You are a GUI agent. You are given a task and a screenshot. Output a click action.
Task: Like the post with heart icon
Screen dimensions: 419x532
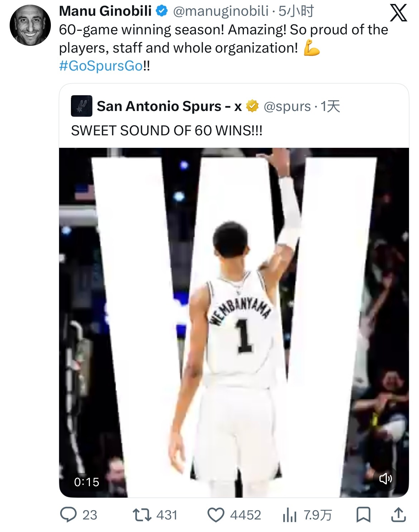pos(216,515)
